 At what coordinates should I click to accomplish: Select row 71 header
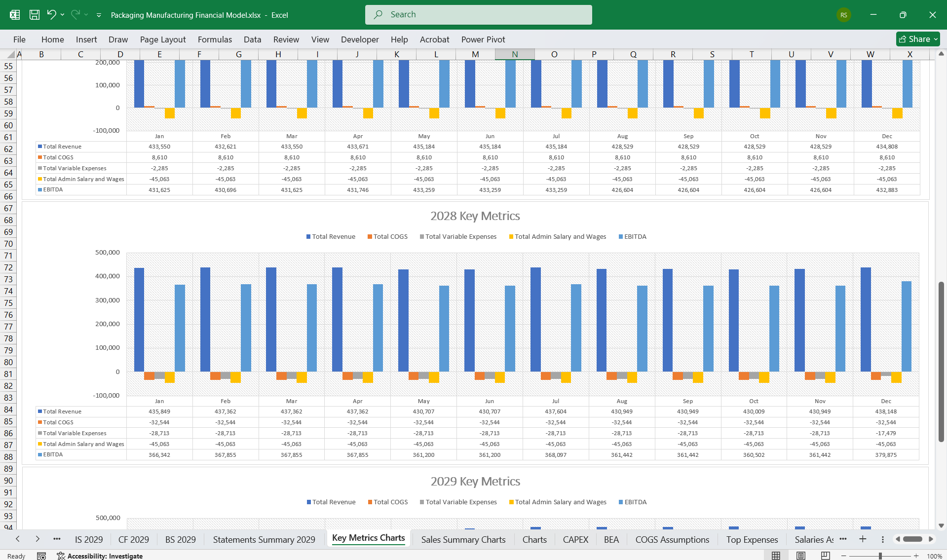tap(8, 256)
